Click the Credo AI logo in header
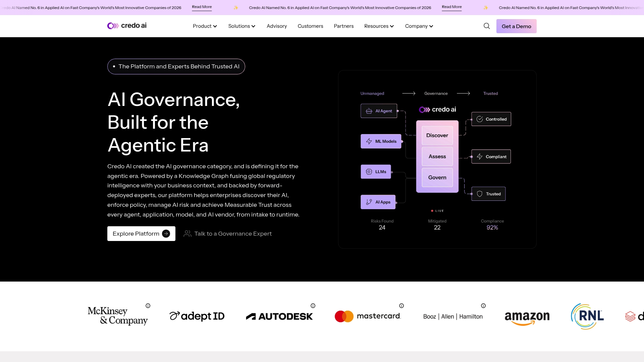 (127, 26)
